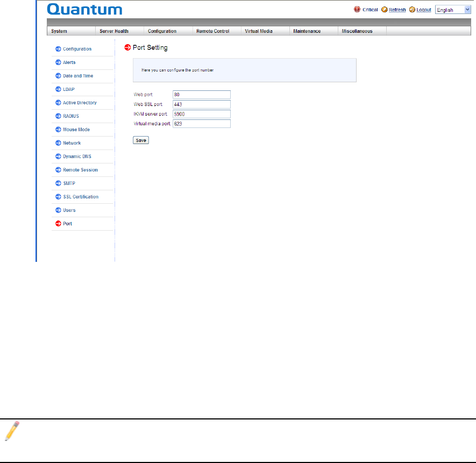Open the Date and Time sidebar link
476x463 pixels.
78,76
